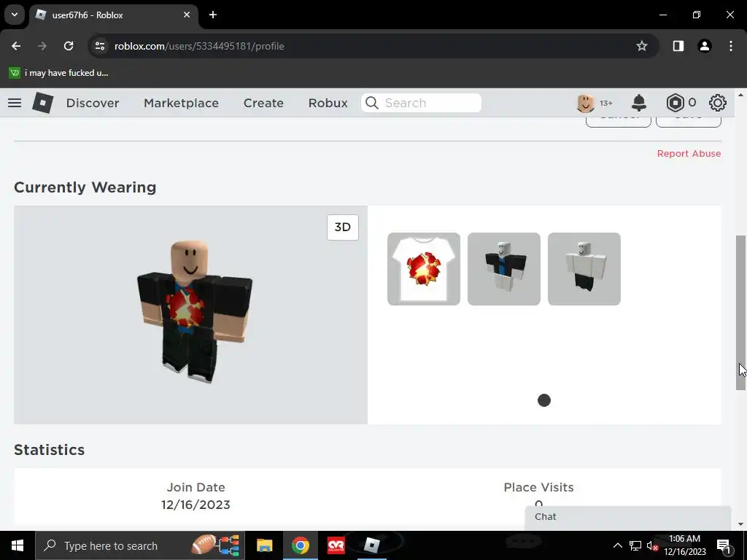Open the Robux page
The image size is (747, 560).
[x=328, y=103]
